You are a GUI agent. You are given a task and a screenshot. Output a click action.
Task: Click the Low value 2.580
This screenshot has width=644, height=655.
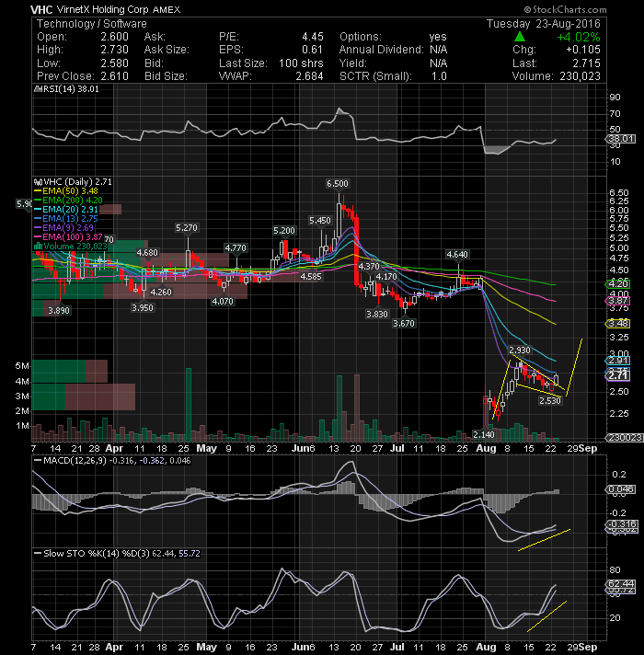point(114,63)
